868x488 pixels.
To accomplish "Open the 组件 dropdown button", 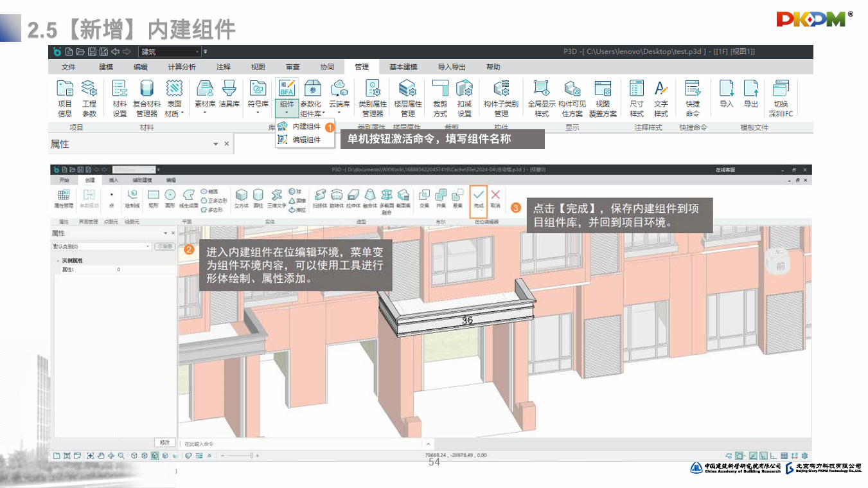I will click(287, 108).
